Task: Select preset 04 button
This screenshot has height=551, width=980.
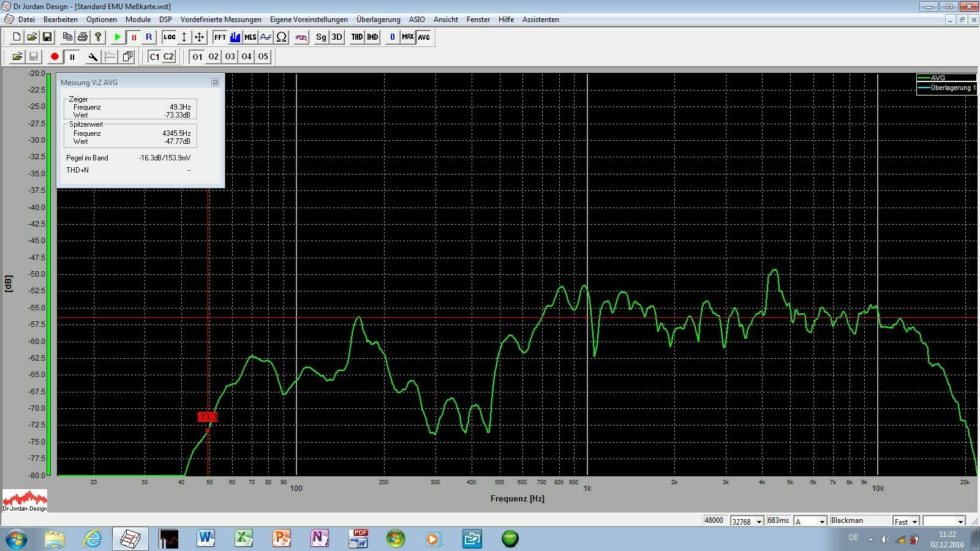Action: click(x=246, y=57)
